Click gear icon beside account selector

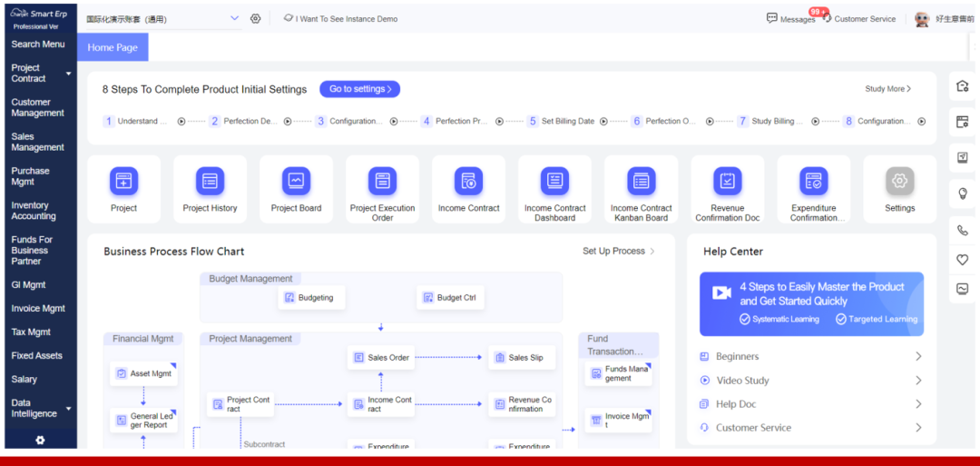(255, 18)
